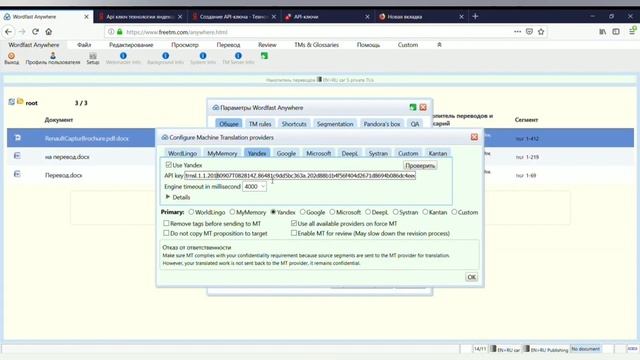Open the Segmentation settings tab
640x360 pixels.
coord(335,124)
